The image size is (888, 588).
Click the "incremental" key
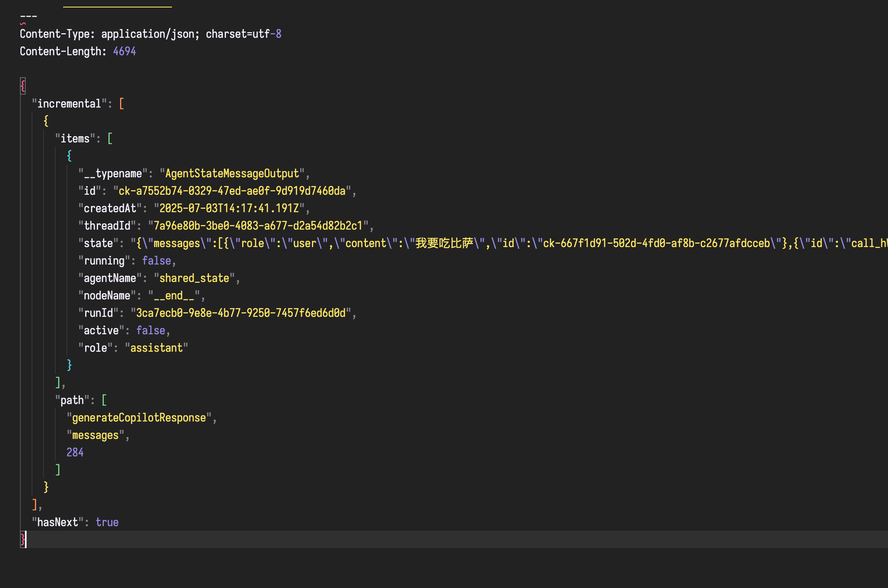[x=69, y=104]
